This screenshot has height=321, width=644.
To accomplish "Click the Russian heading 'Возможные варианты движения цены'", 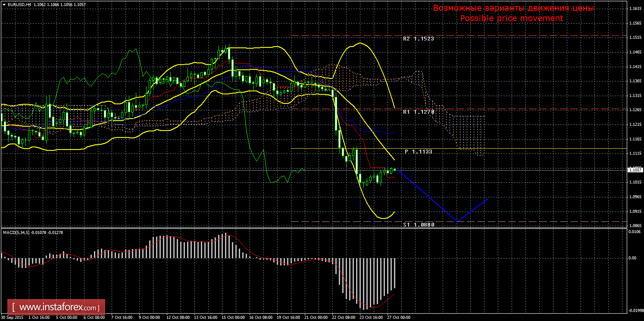I will click(513, 8).
